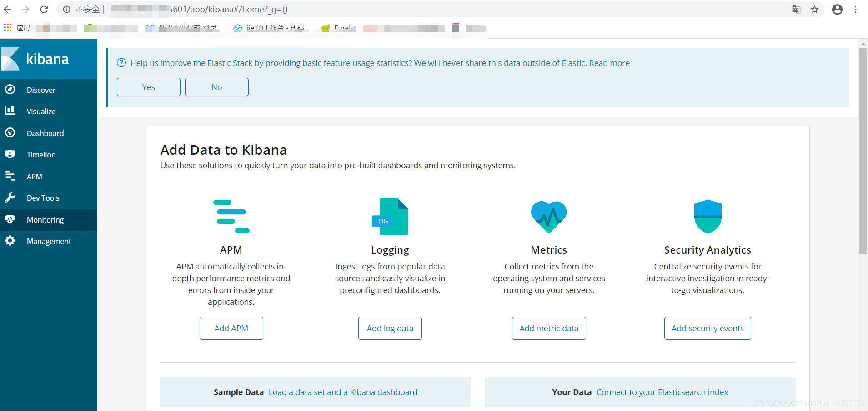Click the Add metric data button
The height and width of the screenshot is (411, 868).
[x=549, y=328]
